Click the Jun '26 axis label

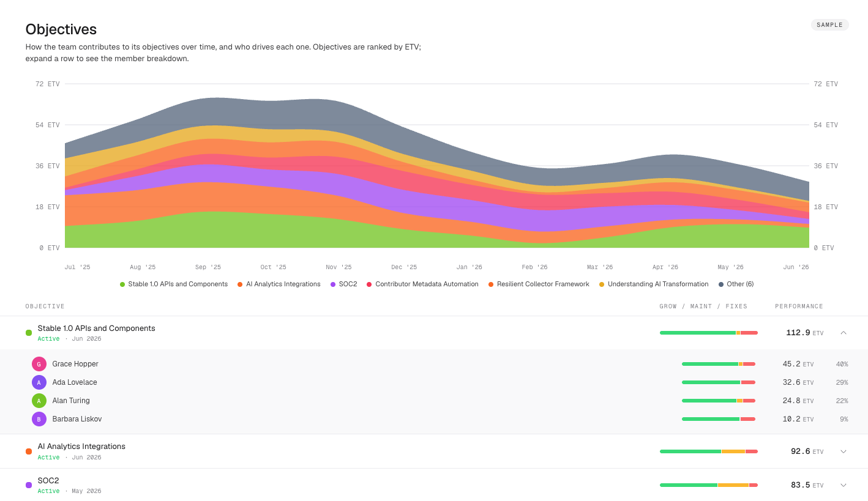pyautogui.click(x=796, y=267)
